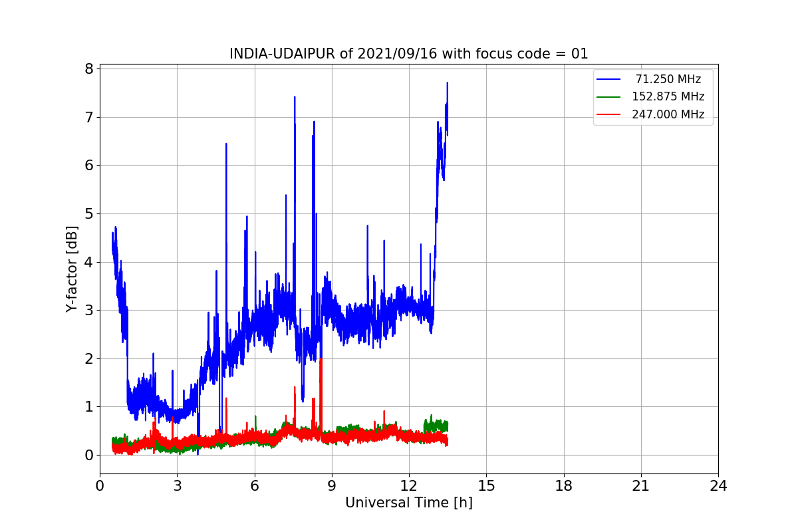798x532 pixels.
Task: Click x-axis tick label 15
Action: click(x=486, y=486)
